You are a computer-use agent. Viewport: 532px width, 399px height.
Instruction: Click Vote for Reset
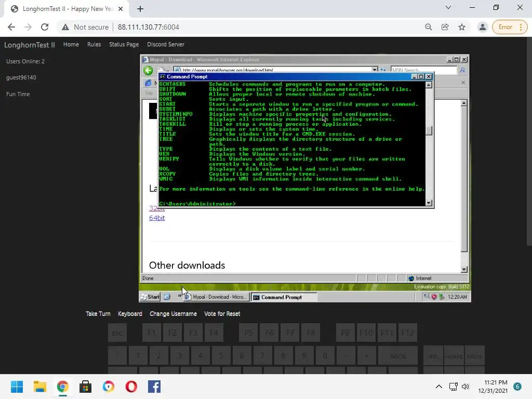tap(222, 314)
